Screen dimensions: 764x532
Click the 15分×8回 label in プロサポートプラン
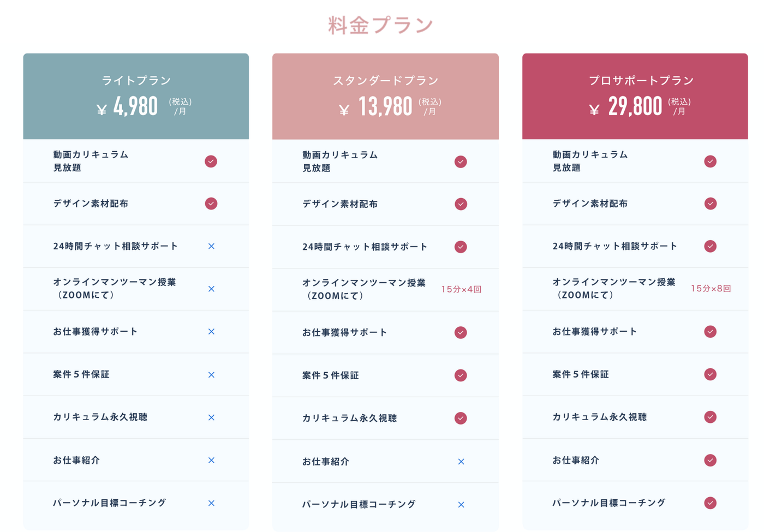tap(711, 289)
